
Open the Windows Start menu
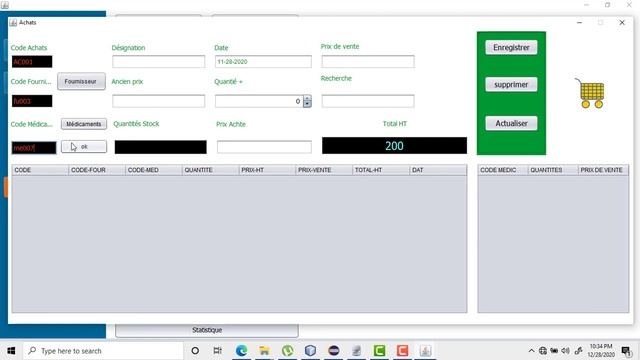click(x=11, y=351)
